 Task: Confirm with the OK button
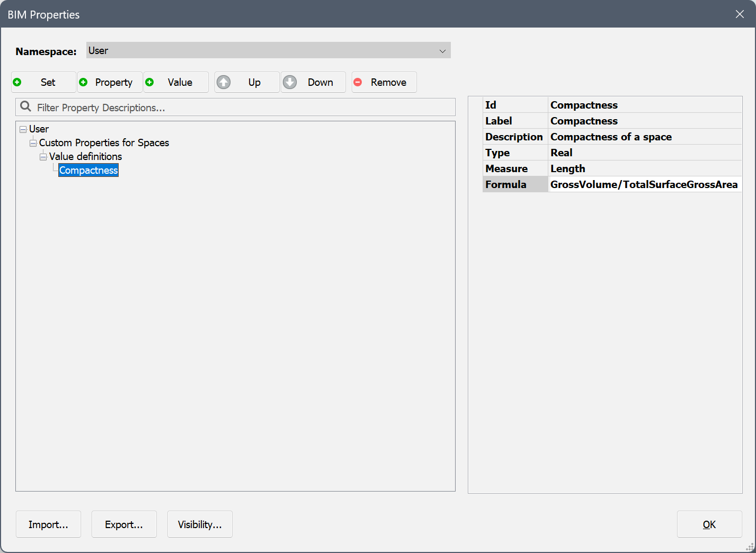(x=709, y=524)
